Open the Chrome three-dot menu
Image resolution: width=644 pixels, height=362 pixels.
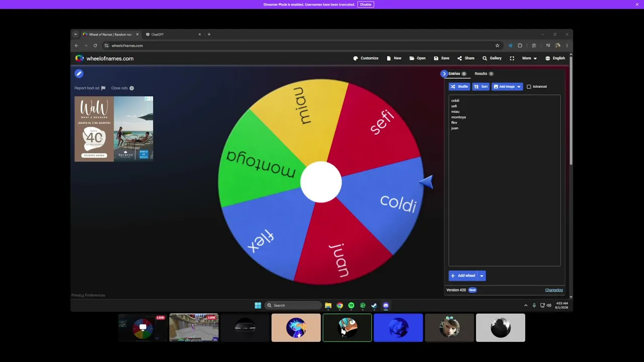click(x=567, y=46)
